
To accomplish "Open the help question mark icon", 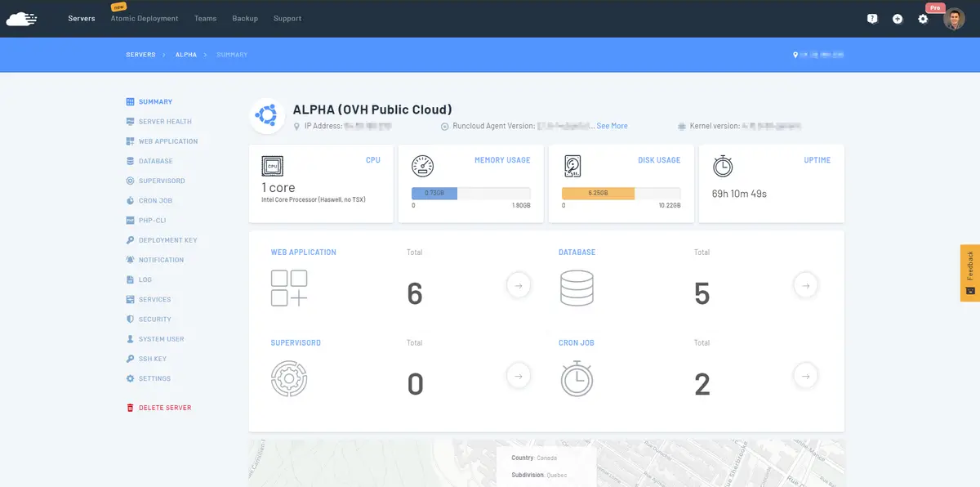I will coord(872,19).
